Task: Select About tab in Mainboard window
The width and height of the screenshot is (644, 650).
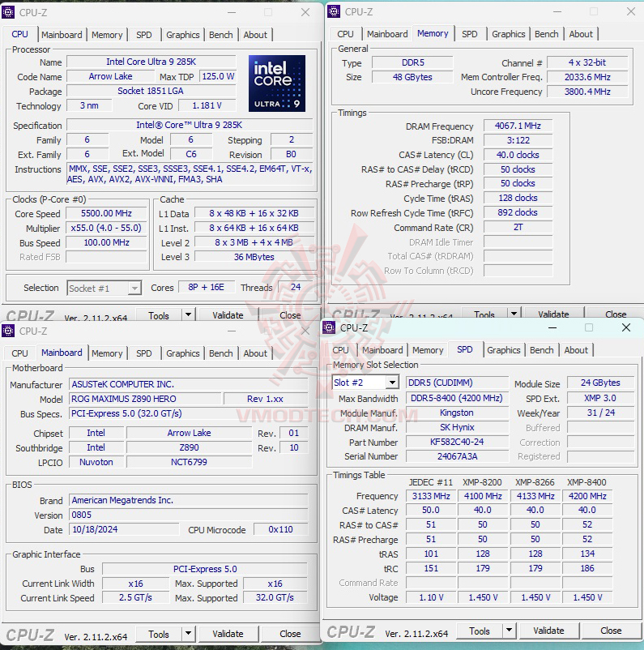Action: pyautogui.click(x=255, y=353)
